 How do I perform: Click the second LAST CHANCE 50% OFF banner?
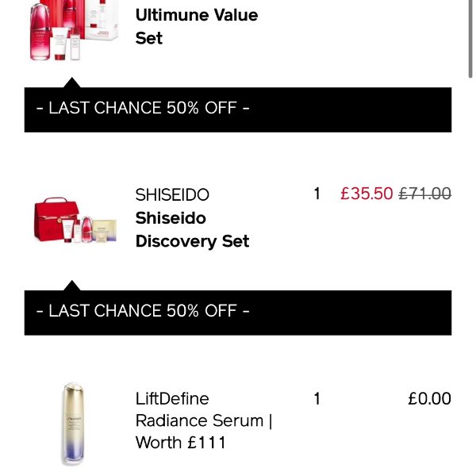click(x=237, y=312)
